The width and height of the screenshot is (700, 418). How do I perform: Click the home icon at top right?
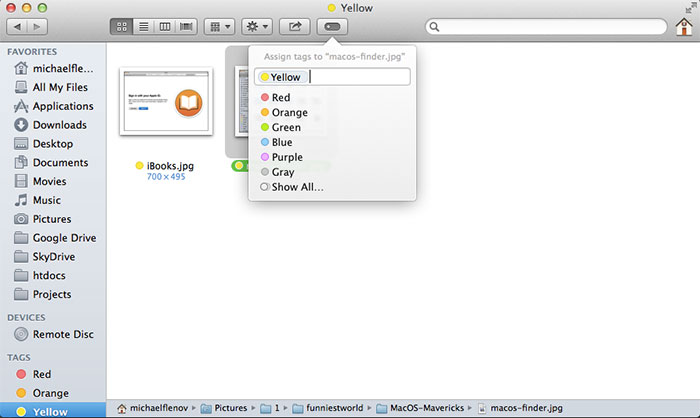coord(683,25)
